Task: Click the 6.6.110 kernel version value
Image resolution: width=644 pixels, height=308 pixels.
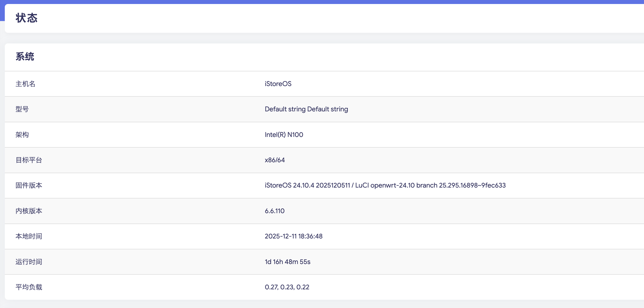Action: click(274, 211)
